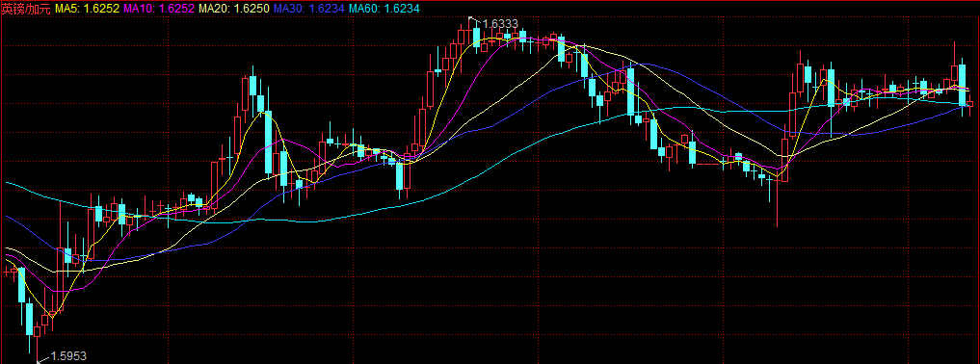Select the magenta MA10 indicator label
The height and width of the screenshot is (364, 980).
click(159, 8)
